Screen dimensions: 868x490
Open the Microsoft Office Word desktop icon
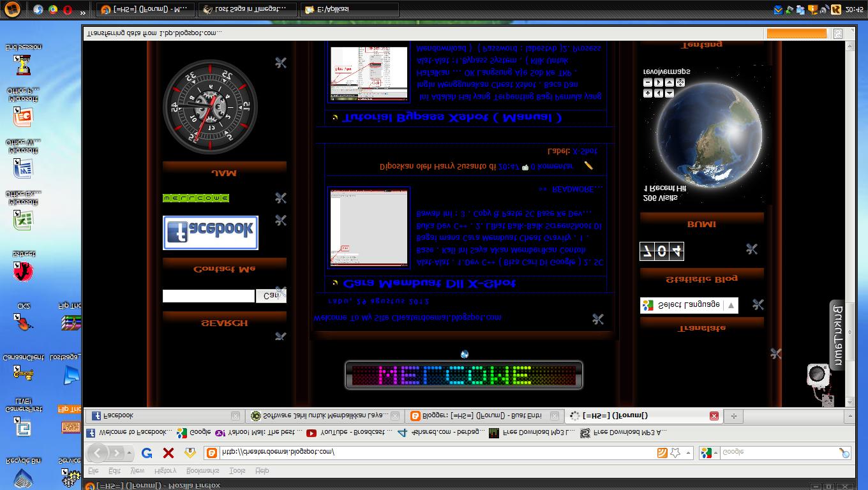click(x=23, y=160)
